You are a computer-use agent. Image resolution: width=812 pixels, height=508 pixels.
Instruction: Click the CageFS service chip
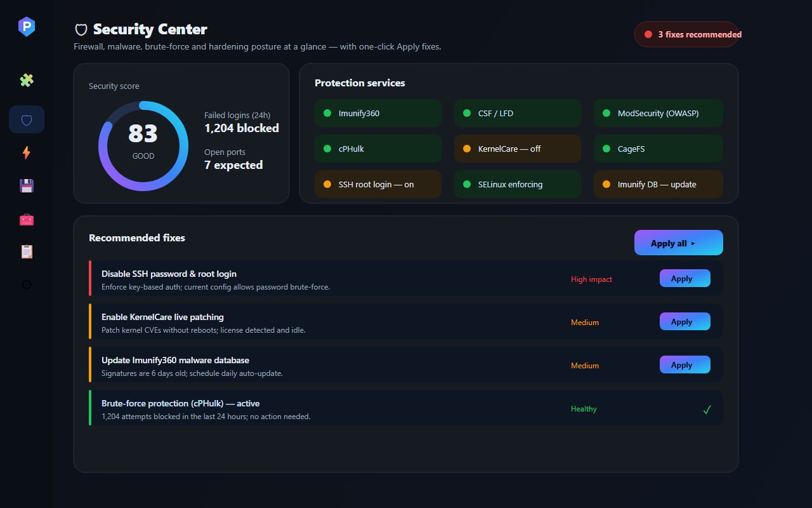point(658,149)
